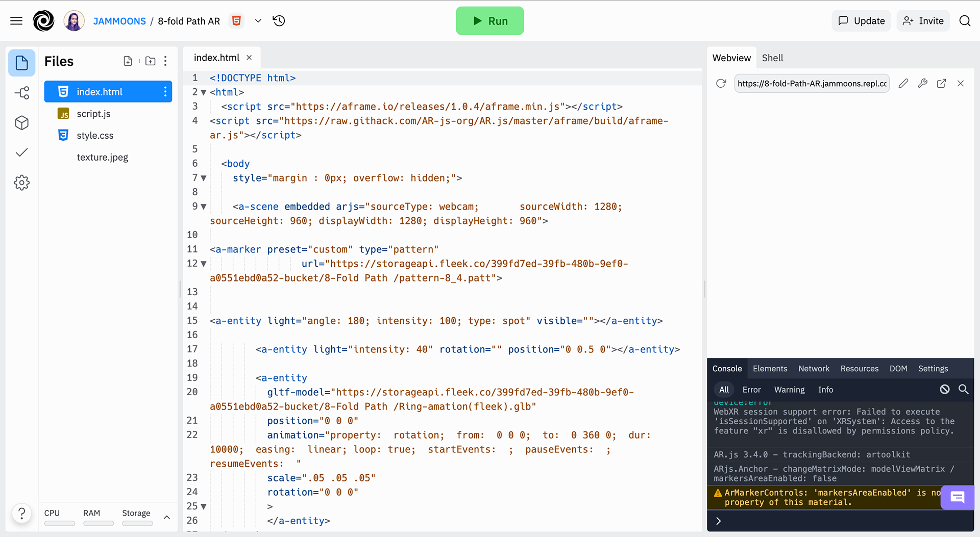The width and height of the screenshot is (980, 537).
Task: Filter console by All messages
Action: click(724, 390)
